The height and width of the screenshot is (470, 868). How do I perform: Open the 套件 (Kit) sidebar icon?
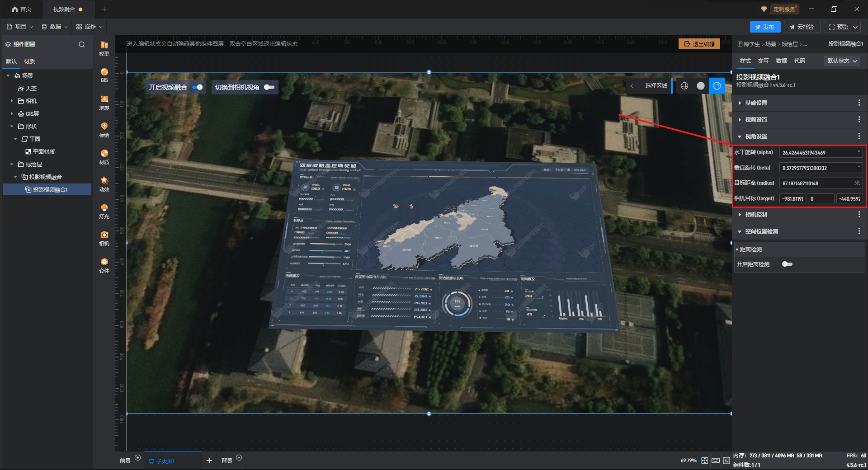pyautogui.click(x=104, y=265)
